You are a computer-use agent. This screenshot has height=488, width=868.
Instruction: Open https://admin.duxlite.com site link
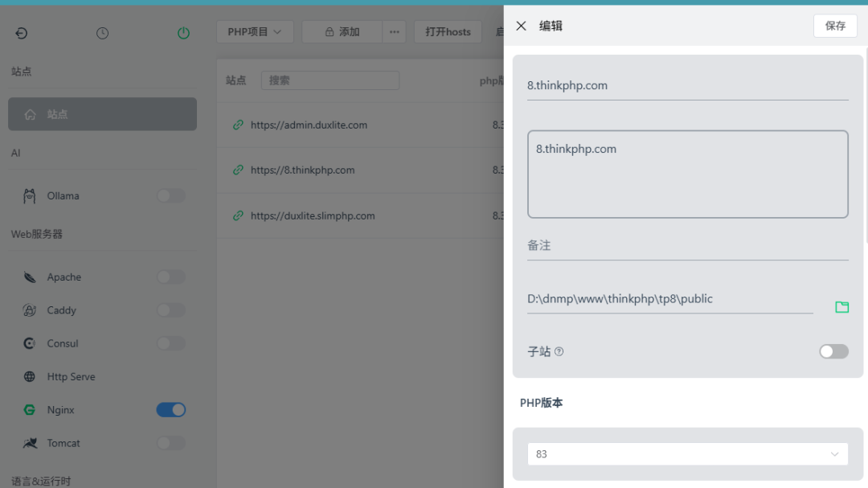[x=309, y=125]
